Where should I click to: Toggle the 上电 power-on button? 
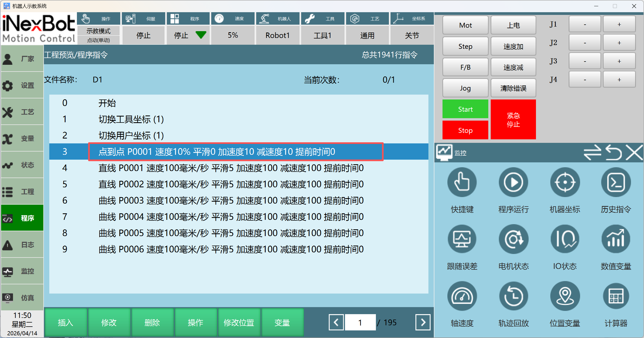tap(513, 25)
